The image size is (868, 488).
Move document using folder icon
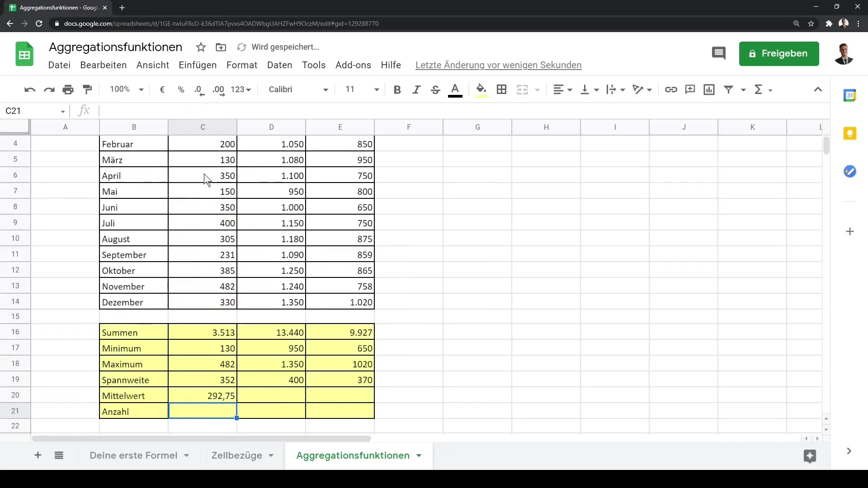(221, 47)
